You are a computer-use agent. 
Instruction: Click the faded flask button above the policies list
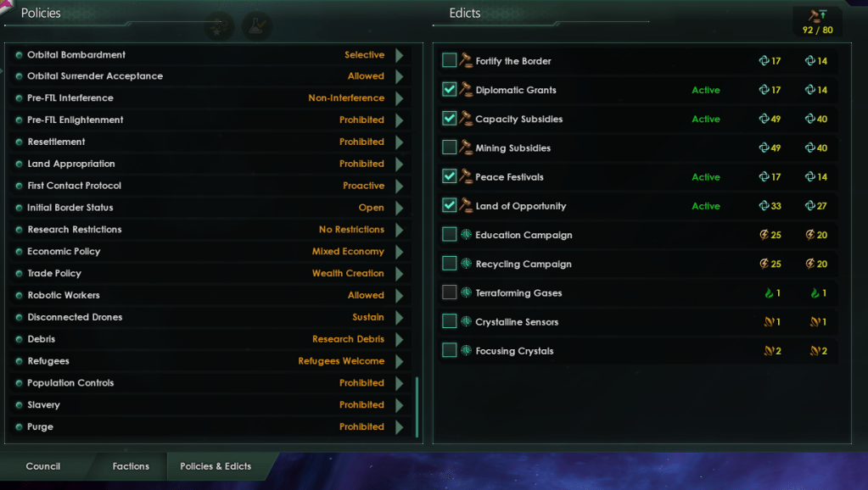pos(257,25)
